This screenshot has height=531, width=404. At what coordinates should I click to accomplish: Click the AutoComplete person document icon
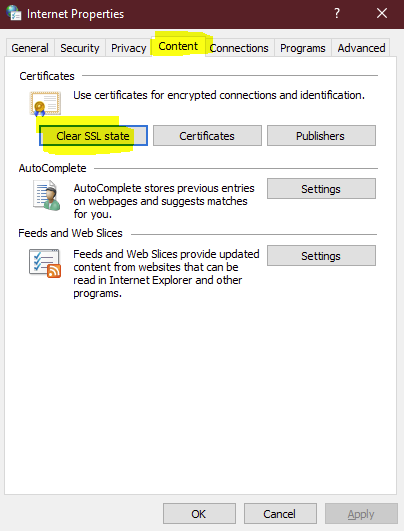tap(47, 195)
